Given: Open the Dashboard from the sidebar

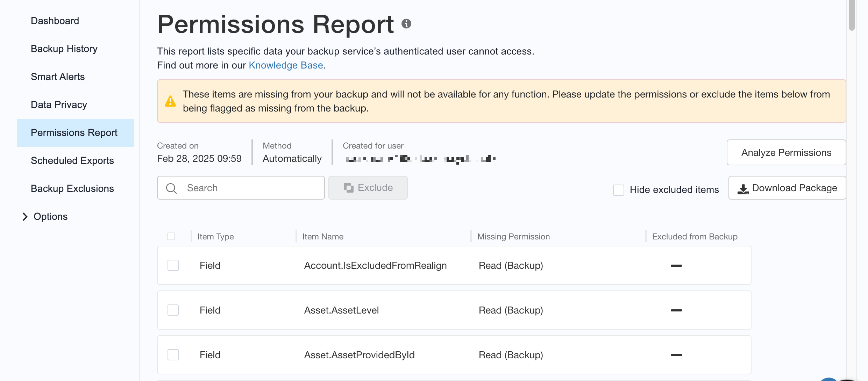Looking at the screenshot, I should 55,21.
